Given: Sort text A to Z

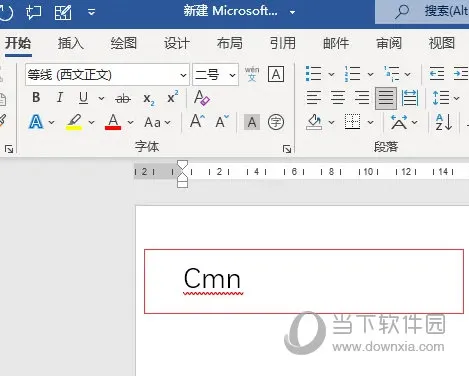Looking at the screenshot, I should click(x=444, y=122).
